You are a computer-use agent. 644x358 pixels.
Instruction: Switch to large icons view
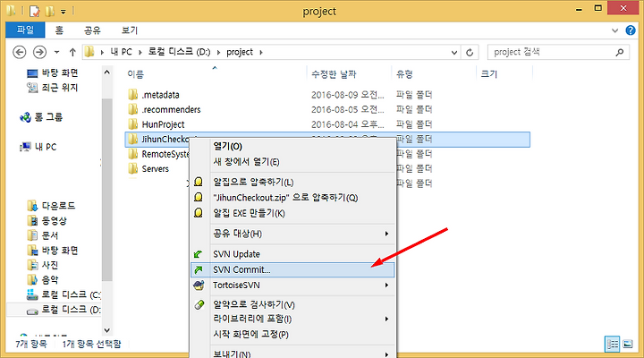pyautogui.click(x=628, y=344)
